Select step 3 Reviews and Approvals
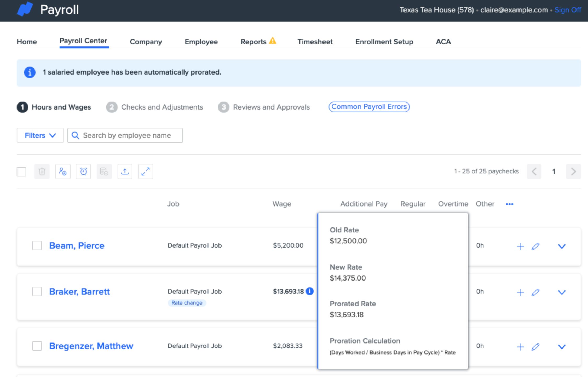This screenshot has height=377, width=588. (264, 107)
